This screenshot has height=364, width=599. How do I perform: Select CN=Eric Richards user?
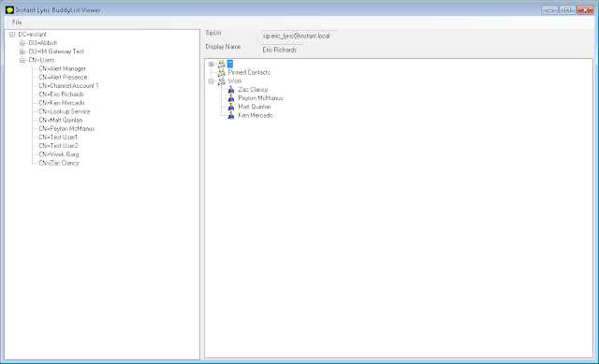pyautogui.click(x=62, y=95)
